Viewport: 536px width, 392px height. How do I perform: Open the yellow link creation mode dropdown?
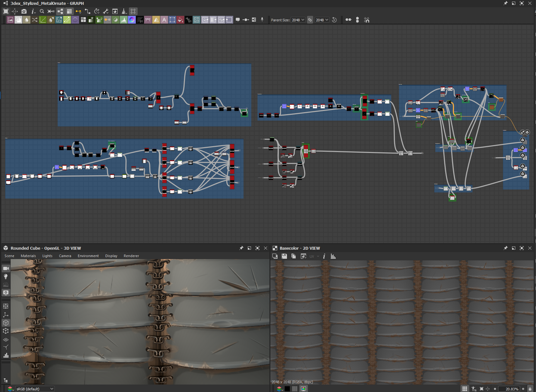pos(78,11)
